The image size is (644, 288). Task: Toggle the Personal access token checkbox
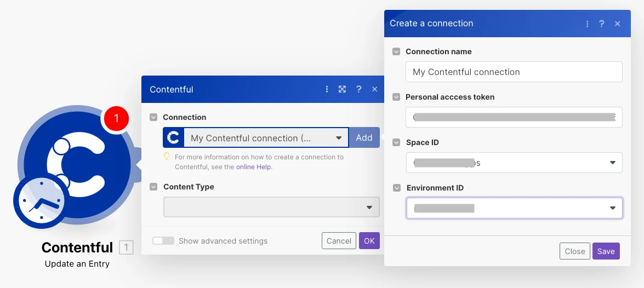click(396, 97)
